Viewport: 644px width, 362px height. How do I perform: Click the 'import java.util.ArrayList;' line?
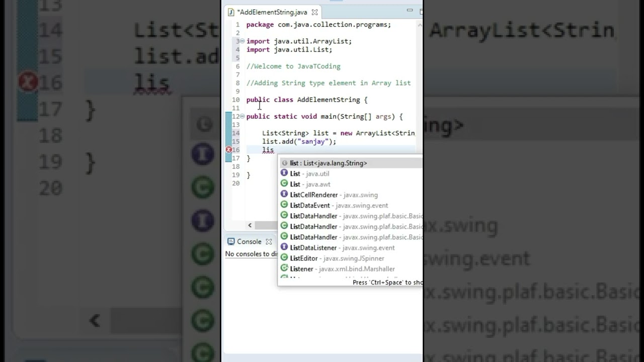299,41
